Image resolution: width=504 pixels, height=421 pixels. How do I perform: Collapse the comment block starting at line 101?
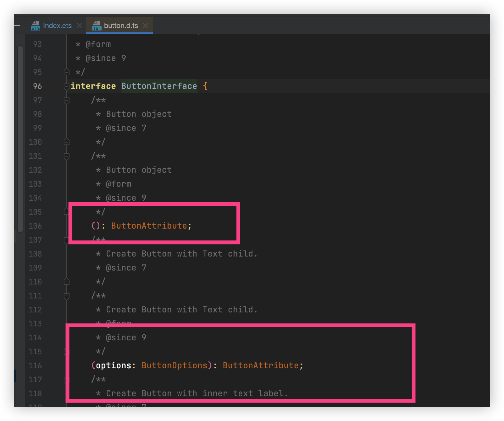67,156
